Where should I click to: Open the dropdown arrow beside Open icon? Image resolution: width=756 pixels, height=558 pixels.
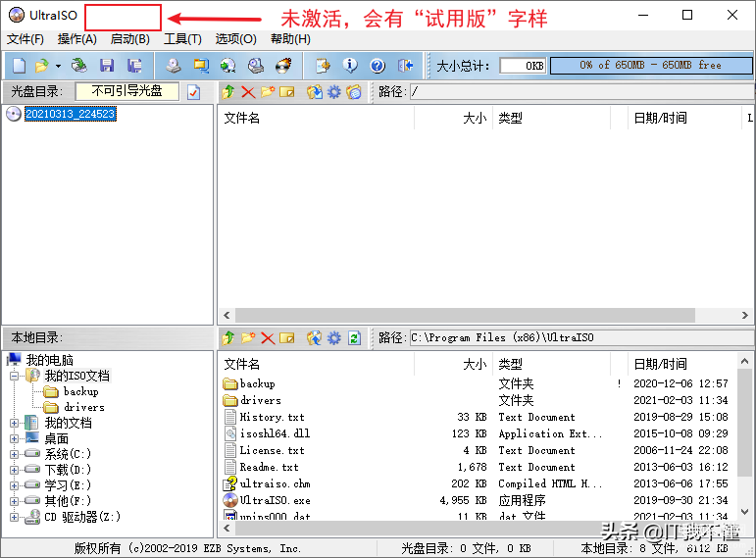pyautogui.click(x=58, y=66)
